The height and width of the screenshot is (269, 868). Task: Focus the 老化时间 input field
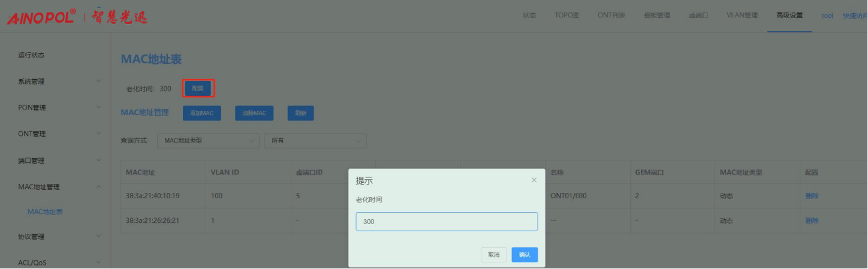[x=446, y=222]
